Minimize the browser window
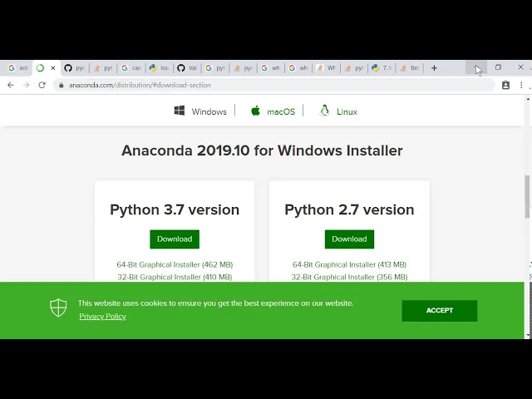The image size is (532, 399). tap(476, 67)
